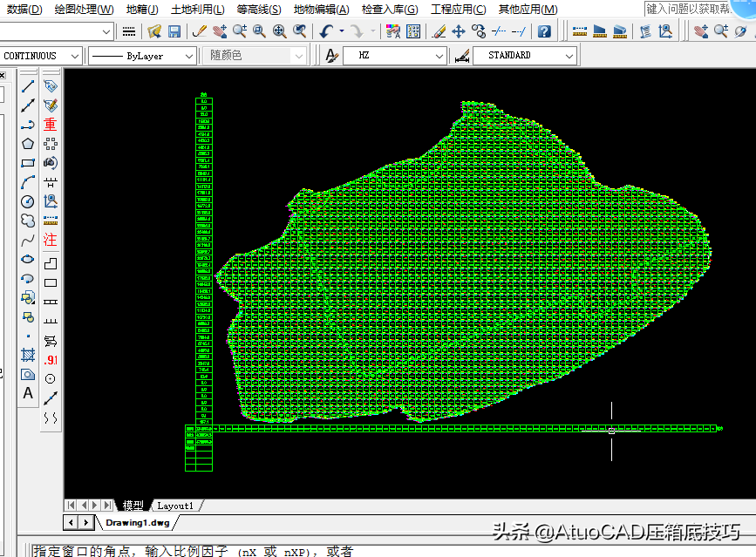Image resolution: width=756 pixels, height=557 pixels.
Task: Open the HZ text style dropdown
Action: (x=439, y=56)
